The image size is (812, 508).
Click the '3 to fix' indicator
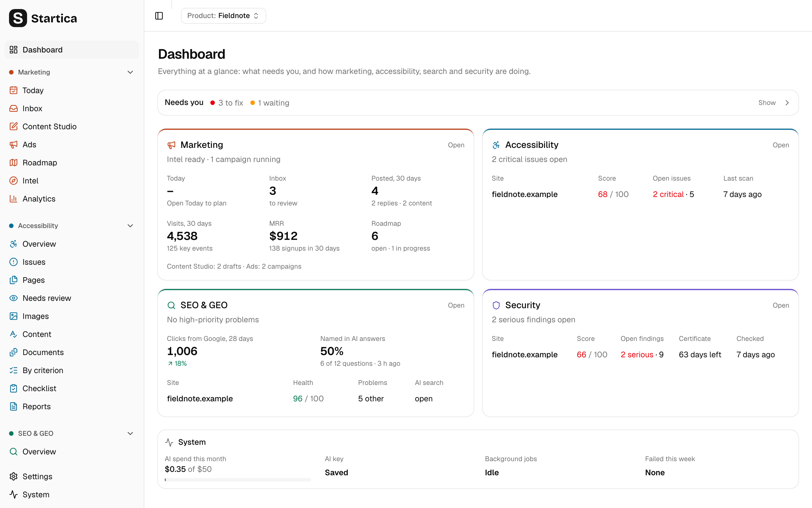coord(227,103)
